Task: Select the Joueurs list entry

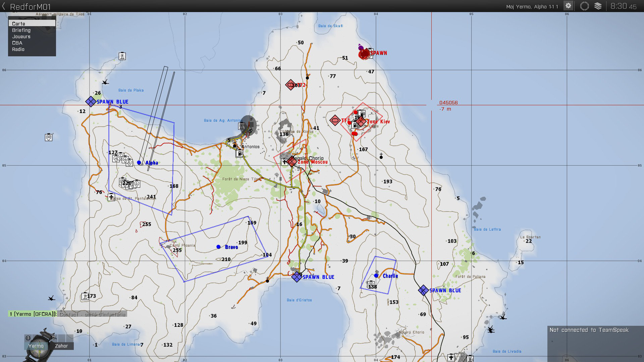Action: click(21, 37)
